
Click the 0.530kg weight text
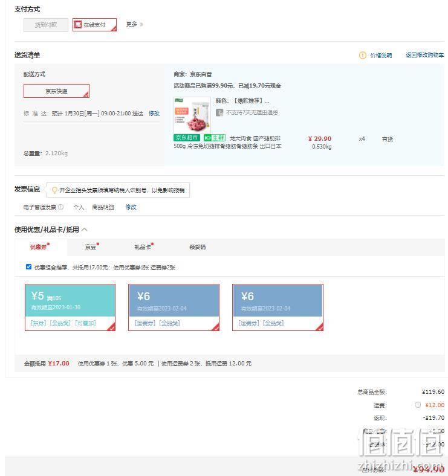tap(322, 147)
